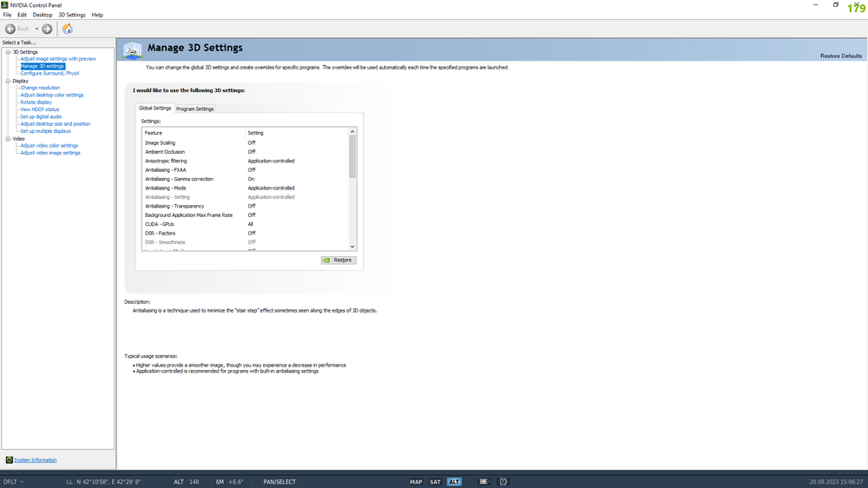Open the File menu

pyautogui.click(x=7, y=15)
